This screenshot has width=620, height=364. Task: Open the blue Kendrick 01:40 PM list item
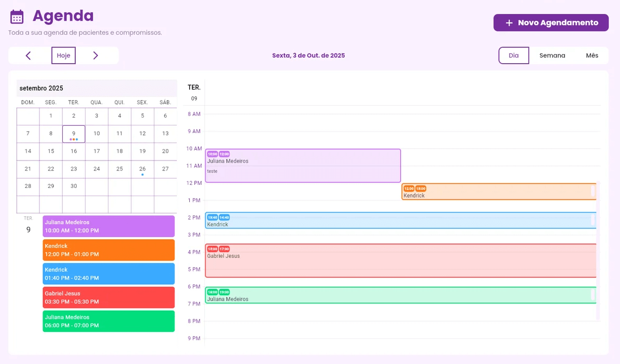(108, 274)
